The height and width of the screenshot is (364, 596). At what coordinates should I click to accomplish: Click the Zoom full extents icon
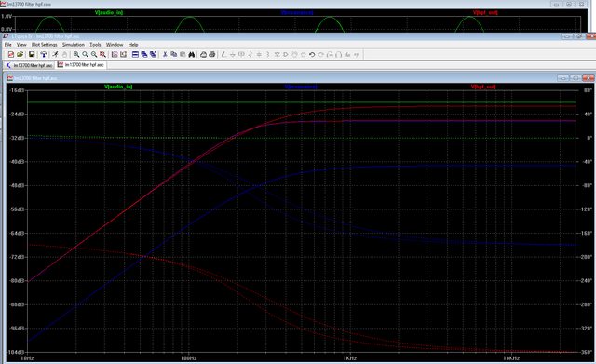pos(102,54)
